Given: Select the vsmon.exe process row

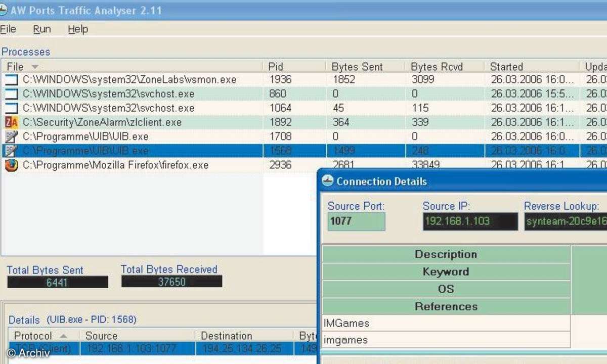Looking at the screenshot, I should pos(303,79).
